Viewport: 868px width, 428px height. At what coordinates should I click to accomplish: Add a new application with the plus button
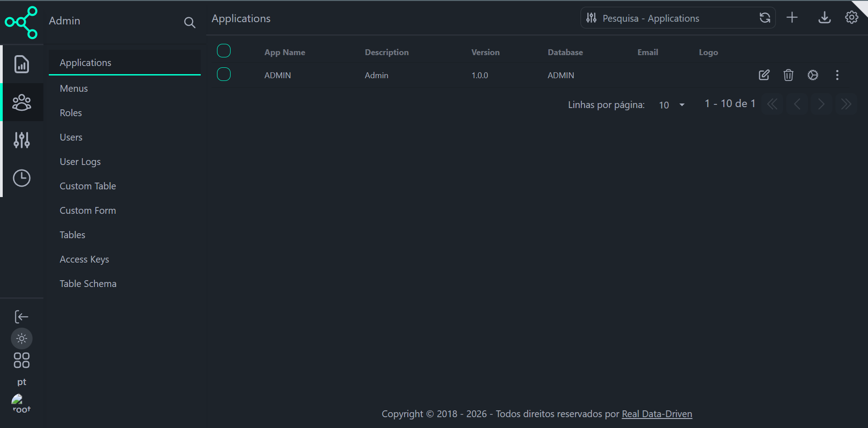792,18
